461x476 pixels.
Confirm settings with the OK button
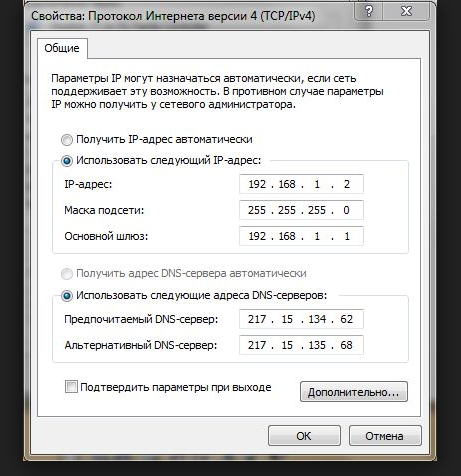point(304,436)
